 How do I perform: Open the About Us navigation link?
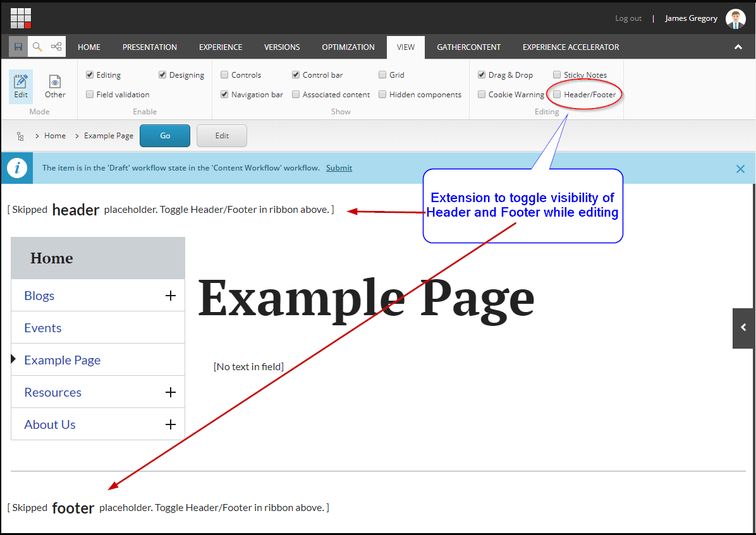coord(50,424)
